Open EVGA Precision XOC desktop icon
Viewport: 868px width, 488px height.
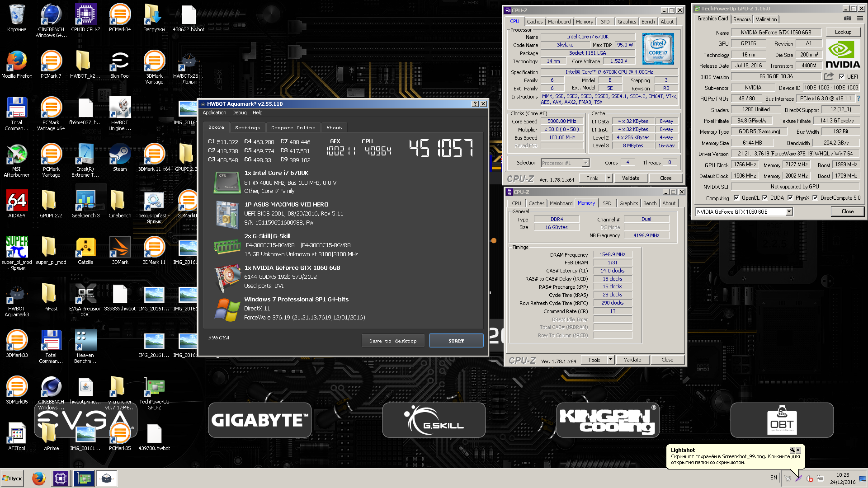85,300
